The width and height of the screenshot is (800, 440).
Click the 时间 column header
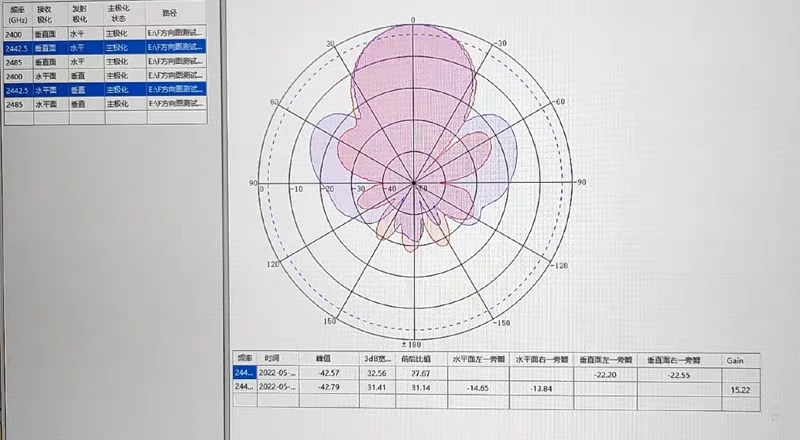point(272,358)
